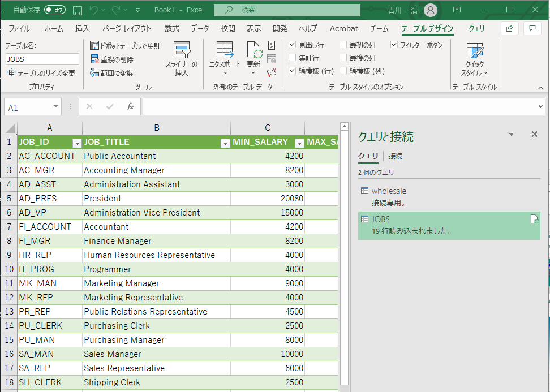This screenshot has height=392, width=550.
Task: Click the table name input field
Action: [x=42, y=59]
